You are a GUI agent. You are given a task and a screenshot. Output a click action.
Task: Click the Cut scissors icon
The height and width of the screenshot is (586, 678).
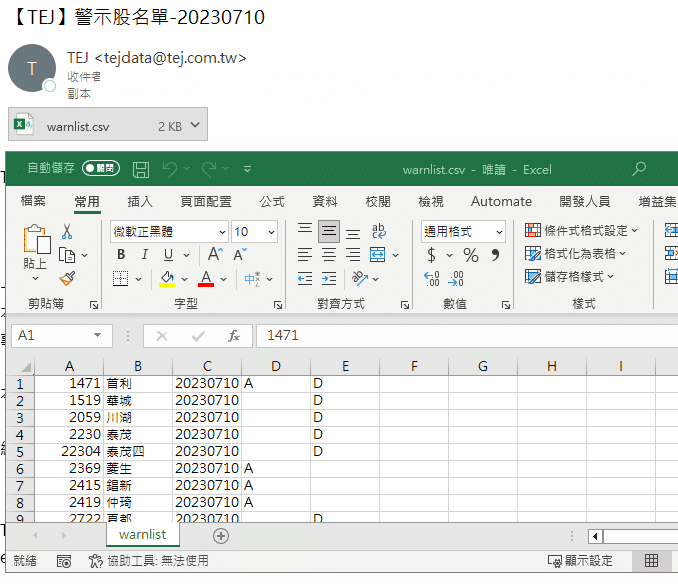(x=67, y=231)
